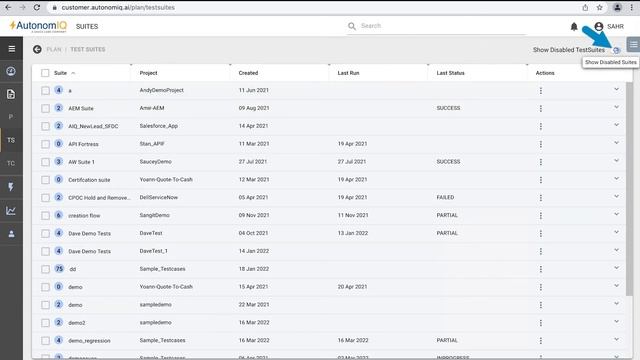Open actions menu for AIQ_NewLead_SFDC

(541, 126)
